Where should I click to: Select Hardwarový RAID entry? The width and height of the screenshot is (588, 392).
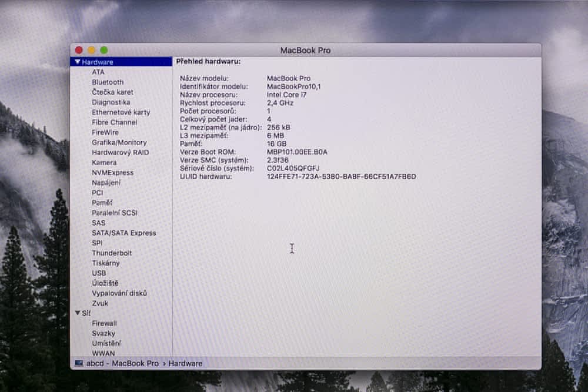pos(121,153)
